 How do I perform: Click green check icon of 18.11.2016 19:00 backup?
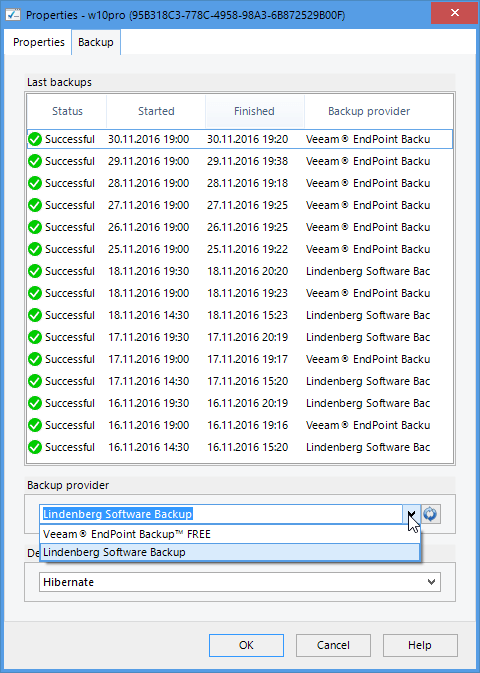point(35,293)
